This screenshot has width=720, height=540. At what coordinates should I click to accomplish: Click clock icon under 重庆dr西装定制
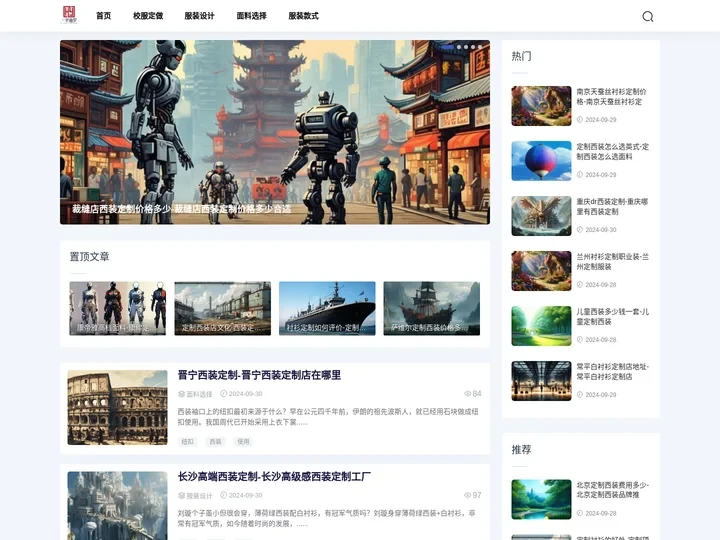[x=579, y=230]
